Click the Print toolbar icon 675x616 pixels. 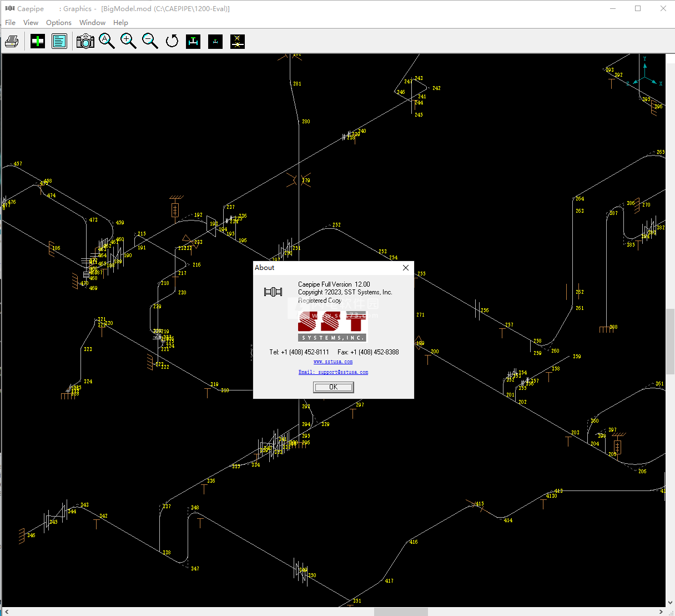coord(12,42)
